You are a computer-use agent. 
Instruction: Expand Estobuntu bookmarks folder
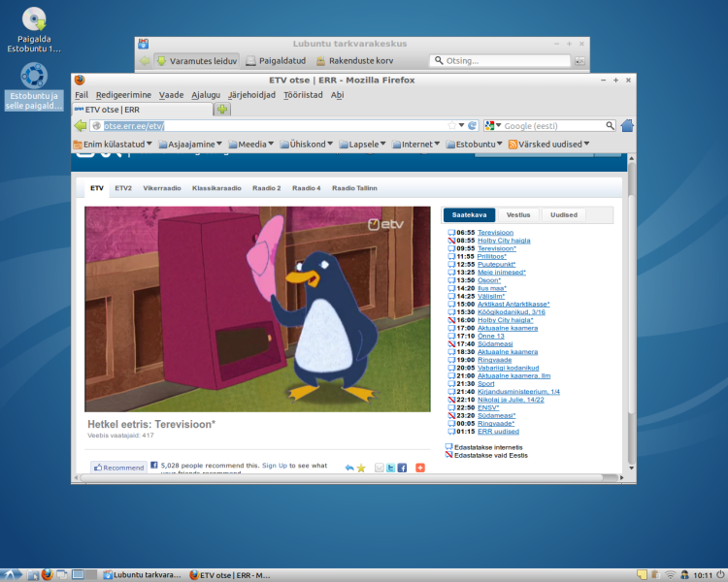pos(474,145)
